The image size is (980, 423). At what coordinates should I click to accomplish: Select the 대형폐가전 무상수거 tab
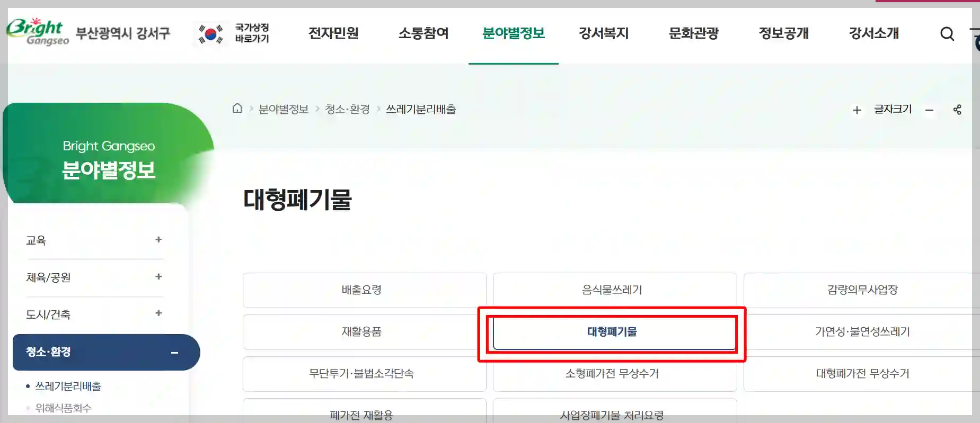pos(862,374)
